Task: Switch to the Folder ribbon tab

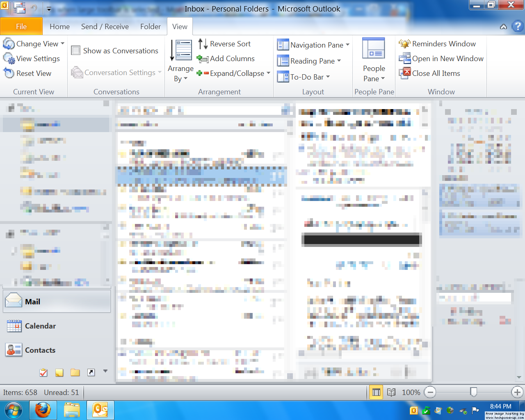Action: (x=151, y=27)
